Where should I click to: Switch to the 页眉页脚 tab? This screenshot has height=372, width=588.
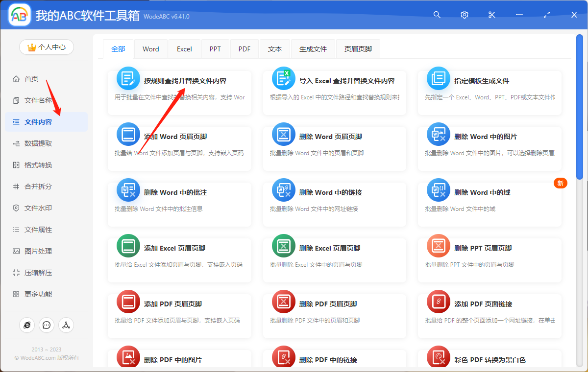coord(358,48)
